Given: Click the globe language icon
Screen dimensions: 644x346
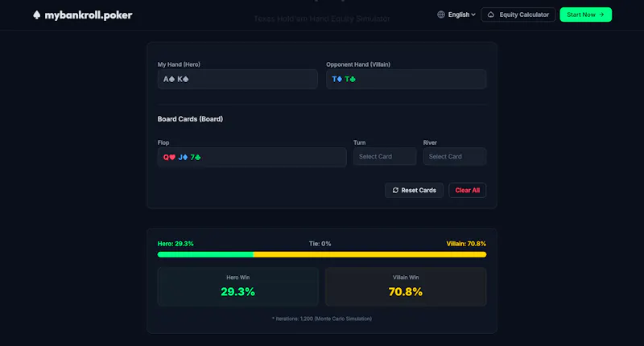Looking at the screenshot, I should point(440,14).
